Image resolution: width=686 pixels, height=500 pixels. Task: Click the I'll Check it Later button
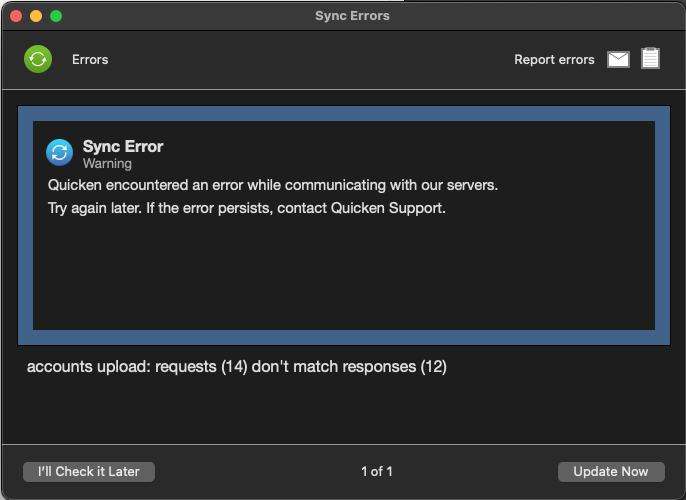(89, 472)
